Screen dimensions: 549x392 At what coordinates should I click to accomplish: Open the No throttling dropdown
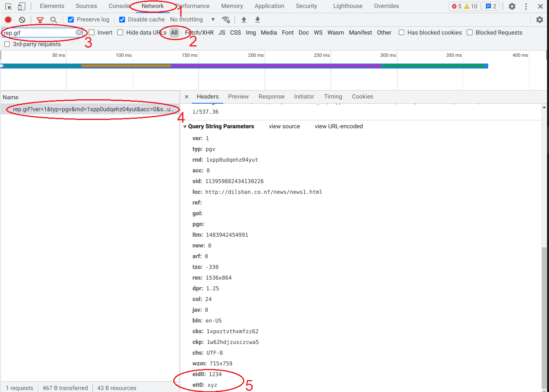click(193, 19)
